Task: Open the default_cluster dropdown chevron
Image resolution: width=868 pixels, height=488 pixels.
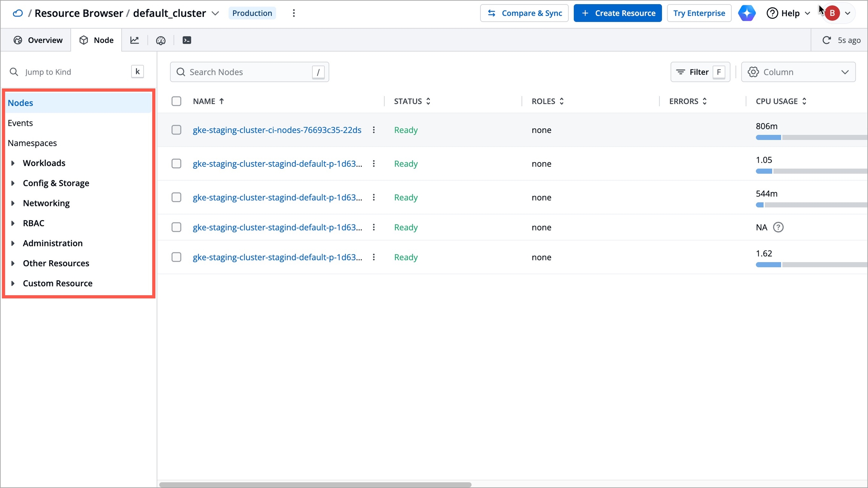Action: point(215,13)
